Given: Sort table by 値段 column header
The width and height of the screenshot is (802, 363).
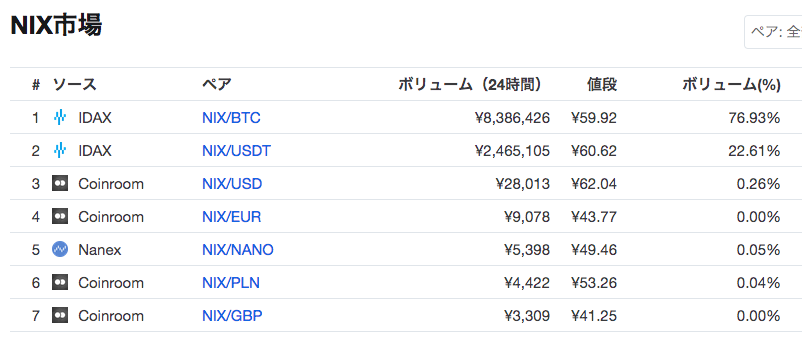Looking at the screenshot, I should [x=602, y=84].
